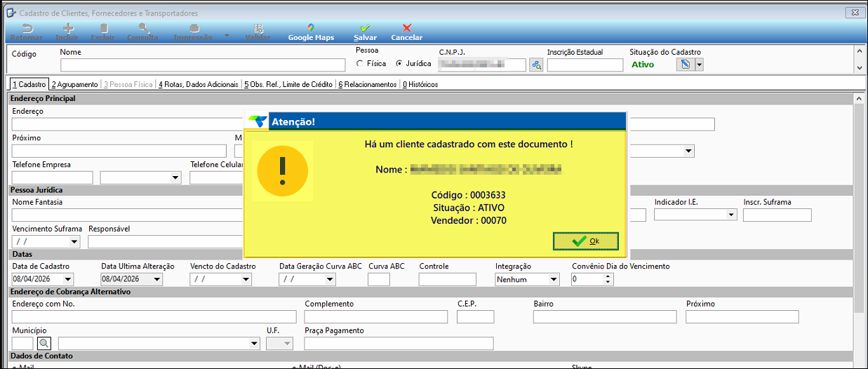The image size is (868, 369).
Task: Click Ok in the Atenção dialog
Action: coord(586,241)
